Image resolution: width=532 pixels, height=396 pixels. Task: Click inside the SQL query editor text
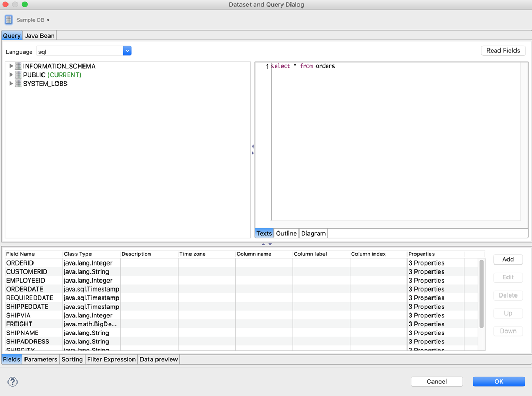coord(303,66)
